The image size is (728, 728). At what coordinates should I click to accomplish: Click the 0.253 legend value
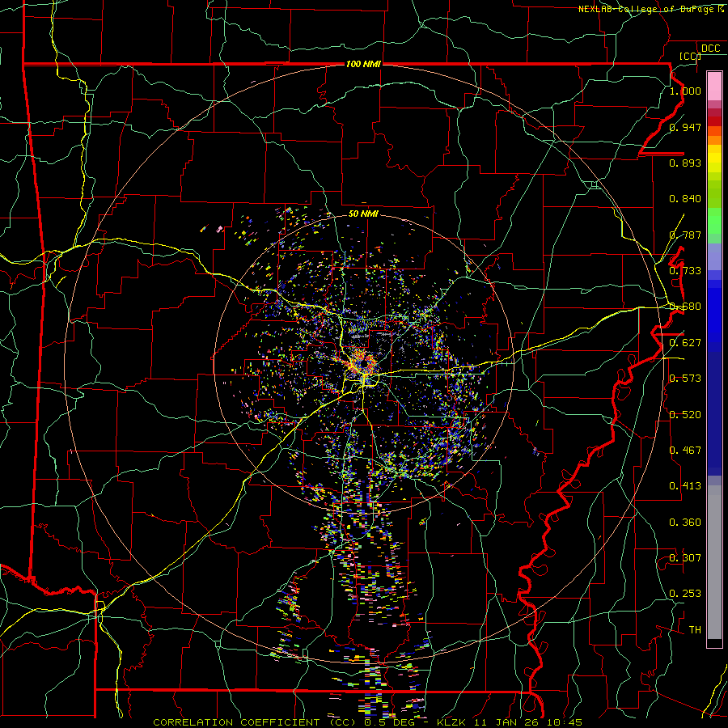pos(685,594)
